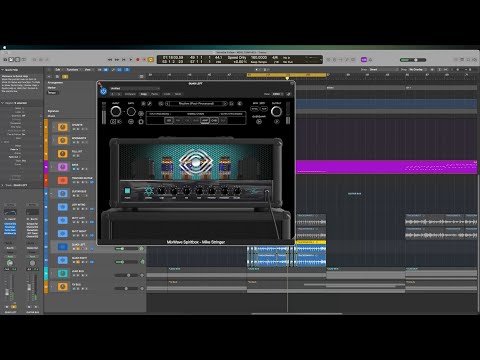480x360 pixels.
Task: Fast forward with the transport forward button
Action: click(x=117, y=60)
